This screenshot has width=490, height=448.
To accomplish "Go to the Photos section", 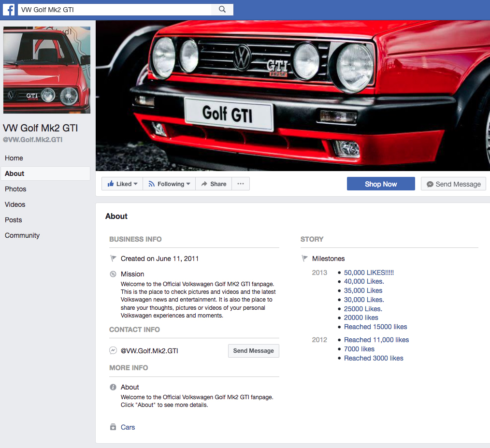I will [15, 189].
